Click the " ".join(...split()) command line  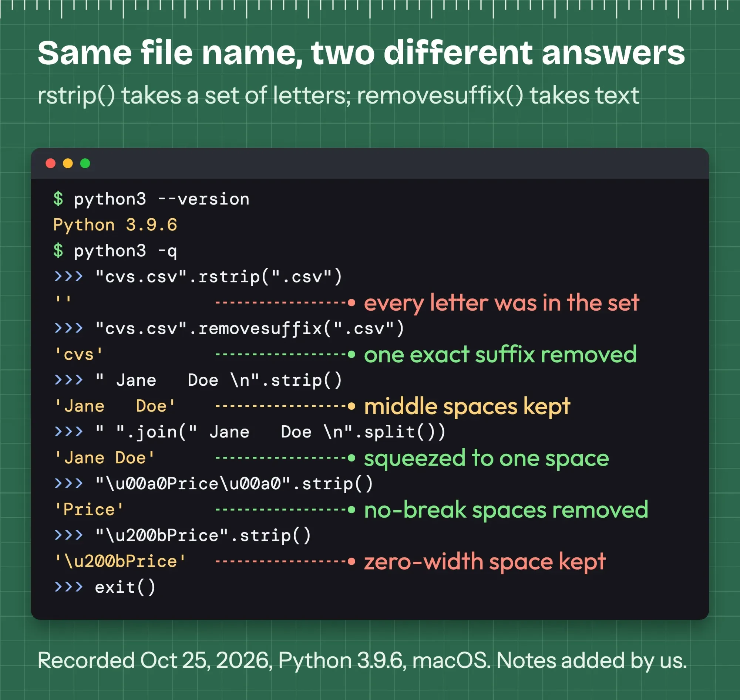coord(249,433)
